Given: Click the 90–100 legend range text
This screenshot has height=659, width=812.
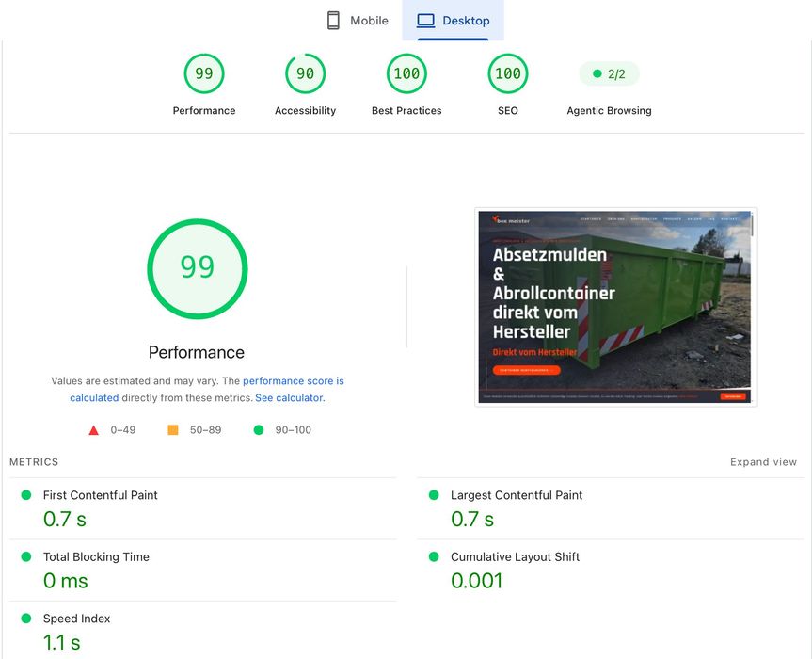Looking at the screenshot, I should click(294, 430).
